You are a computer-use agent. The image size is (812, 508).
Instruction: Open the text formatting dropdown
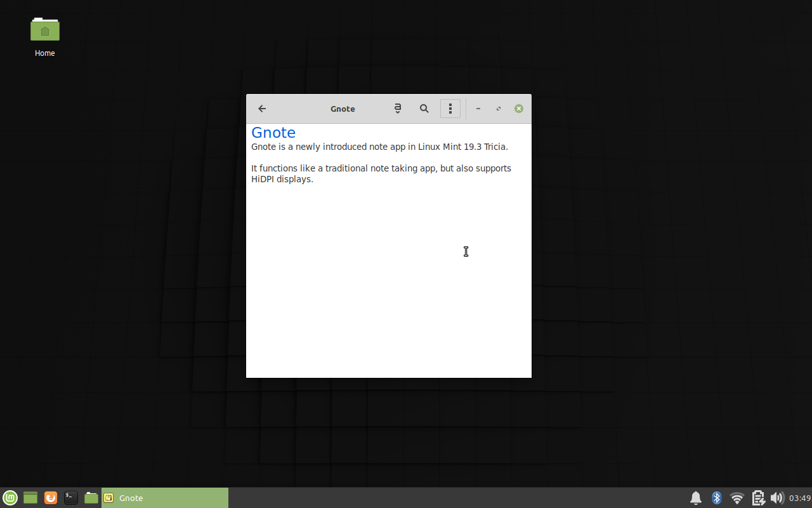[x=398, y=109]
